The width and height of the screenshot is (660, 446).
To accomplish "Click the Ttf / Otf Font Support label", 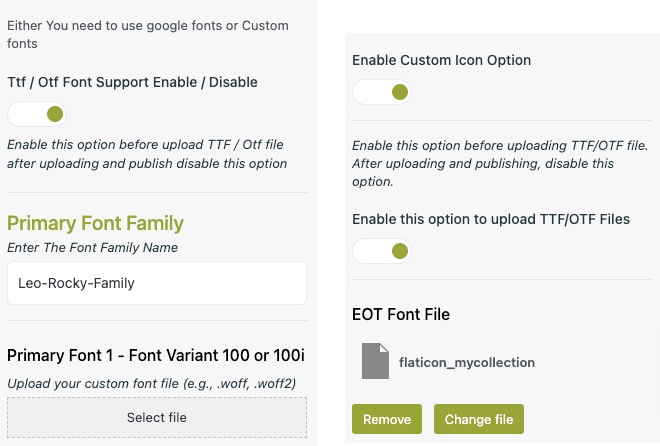I will [132, 82].
